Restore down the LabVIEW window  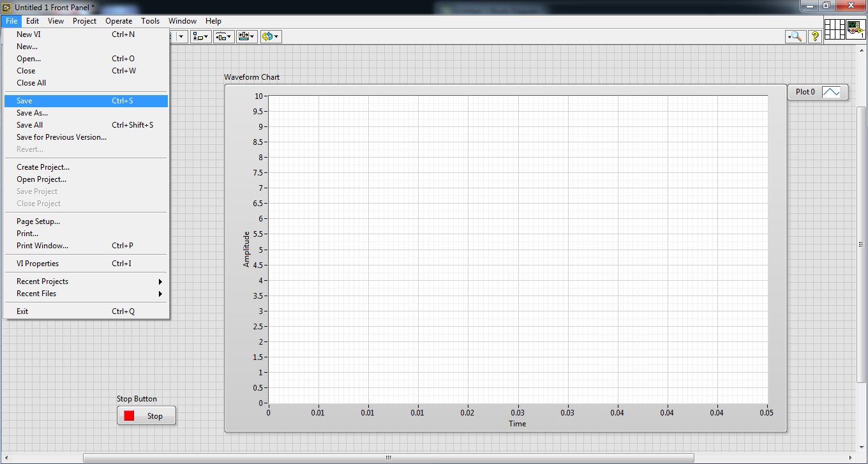coord(826,5)
